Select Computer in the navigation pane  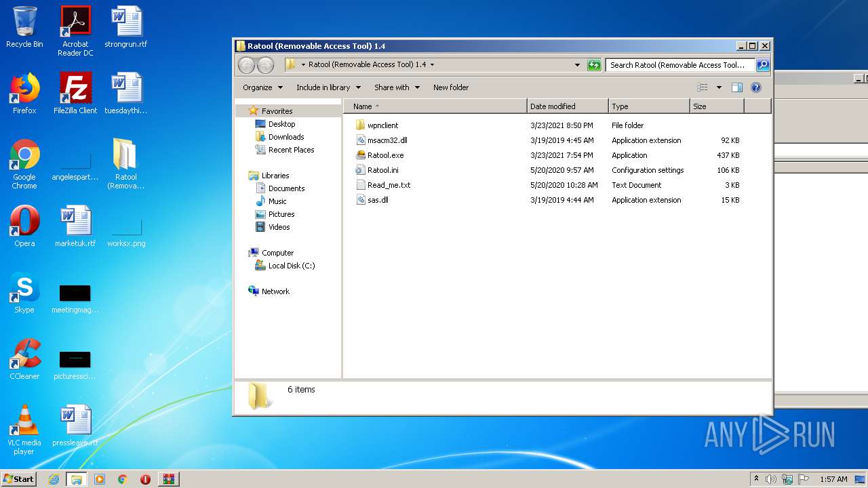coord(277,253)
